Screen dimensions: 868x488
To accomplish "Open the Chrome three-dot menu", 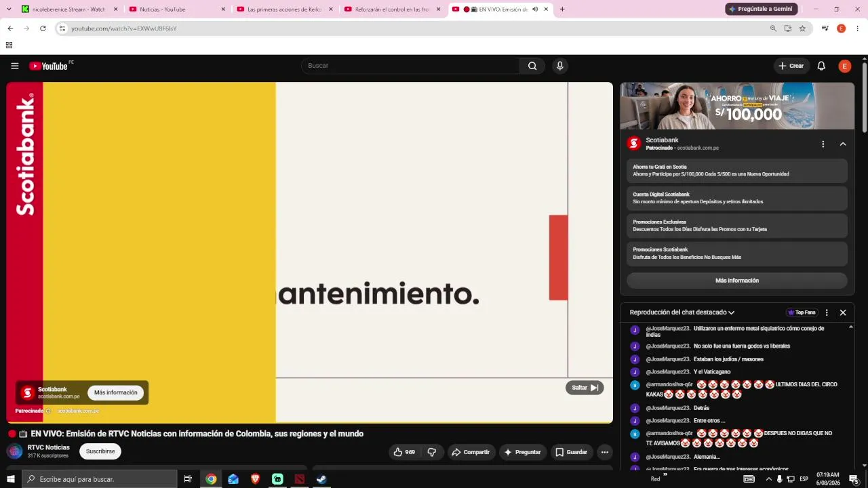I will click(x=858, y=28).
